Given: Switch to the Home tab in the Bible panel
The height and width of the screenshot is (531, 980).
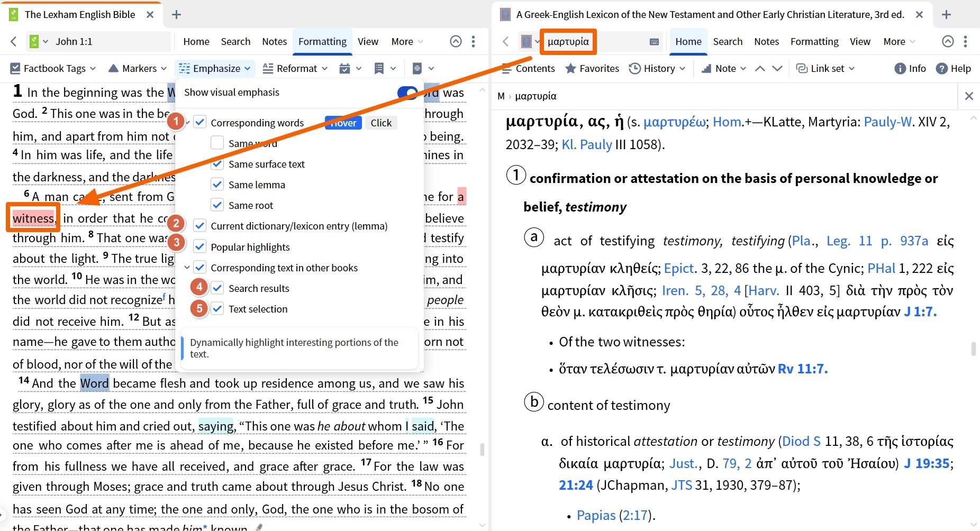Looking at the screenshot, I should pos(196,41).
